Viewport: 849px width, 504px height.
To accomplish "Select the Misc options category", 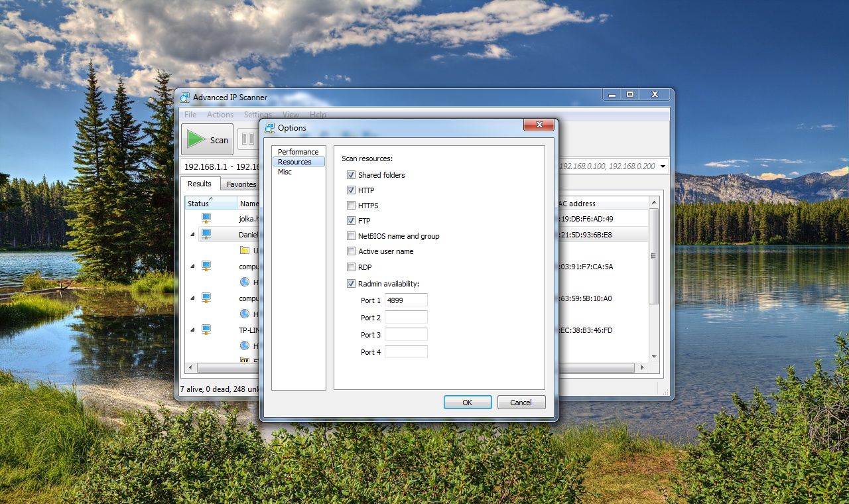I will [298, 172].
